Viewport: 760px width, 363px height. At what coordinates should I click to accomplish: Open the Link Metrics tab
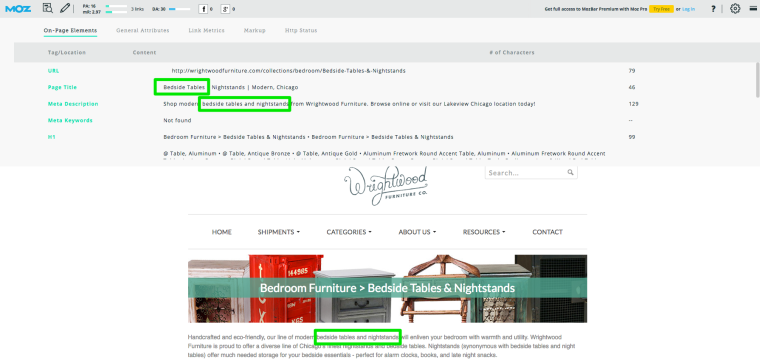click(x=206, y=30)
